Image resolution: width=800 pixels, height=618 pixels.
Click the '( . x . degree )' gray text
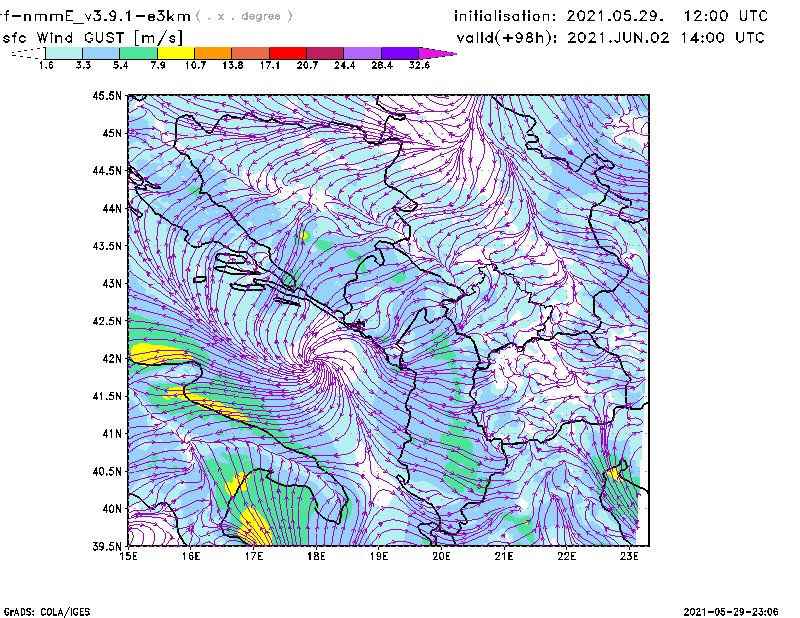coord(244,16)
